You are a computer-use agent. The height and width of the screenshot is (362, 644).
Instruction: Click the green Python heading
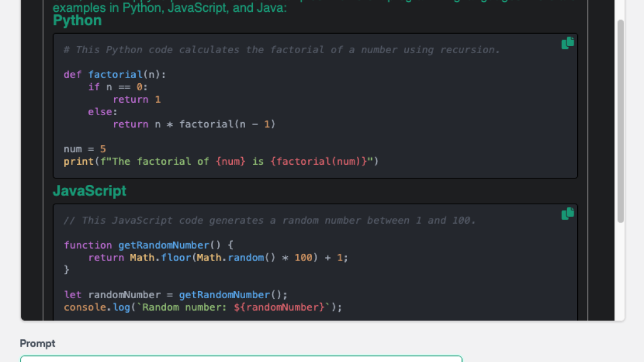point(77,21)
